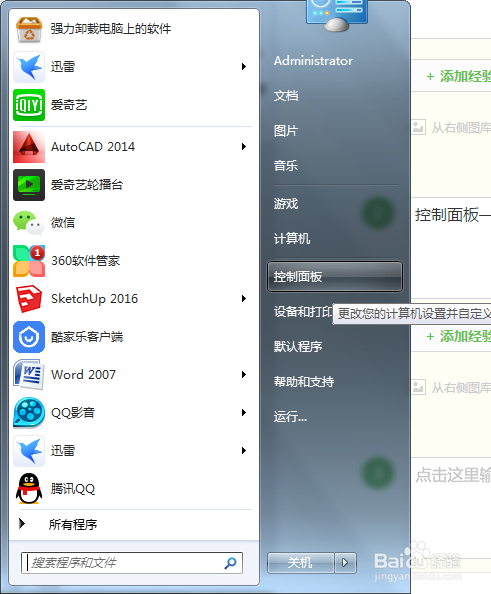Launch AutoCAD 2014 via its red icon
Image resolution: width=491 pixels, height=594 pixels.
(29, 147)
